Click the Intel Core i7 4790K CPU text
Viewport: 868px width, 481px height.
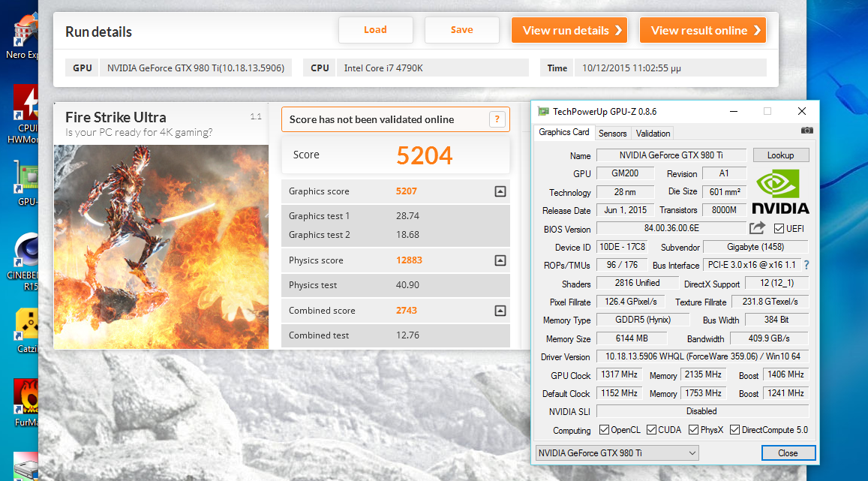pos(383,68)
